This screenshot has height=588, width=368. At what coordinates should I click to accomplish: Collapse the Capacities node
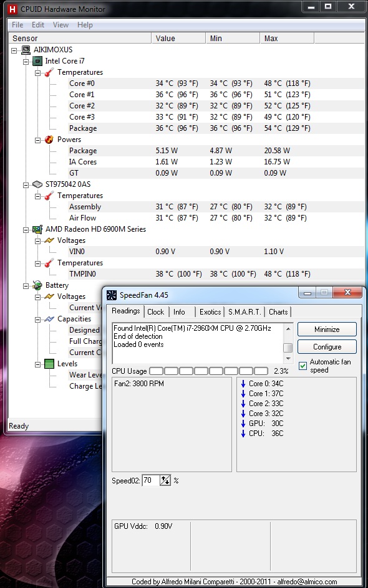tap(37, 320)
